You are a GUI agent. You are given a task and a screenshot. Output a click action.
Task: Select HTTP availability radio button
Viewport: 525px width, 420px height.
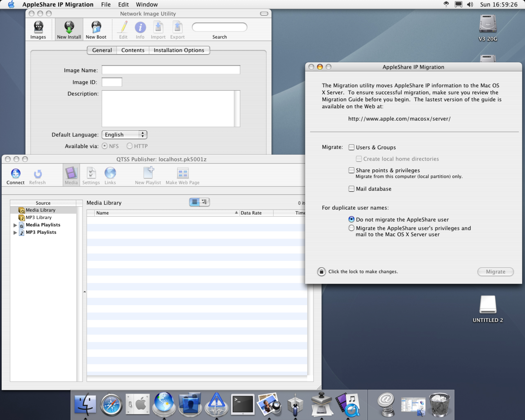coord(130,146)
